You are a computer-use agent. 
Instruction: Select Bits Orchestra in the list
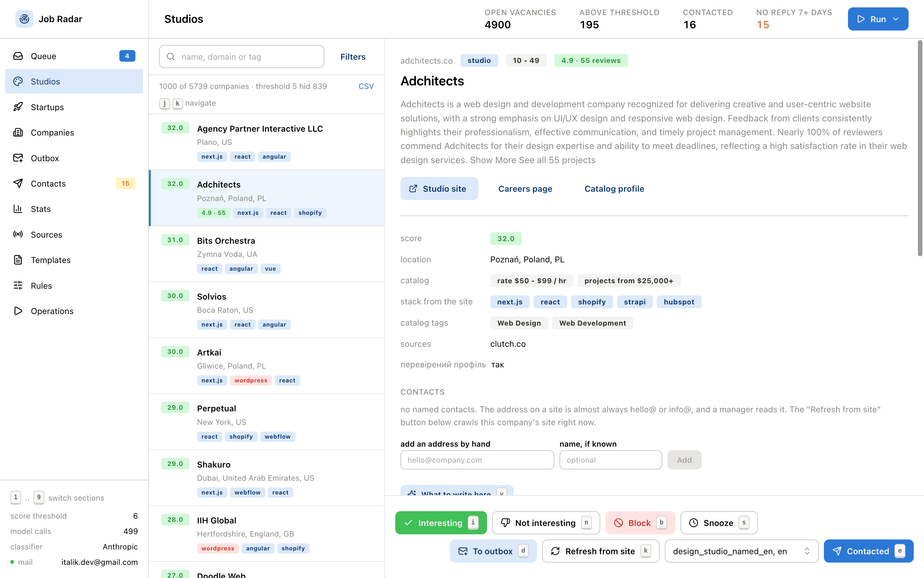click(267, 254)
